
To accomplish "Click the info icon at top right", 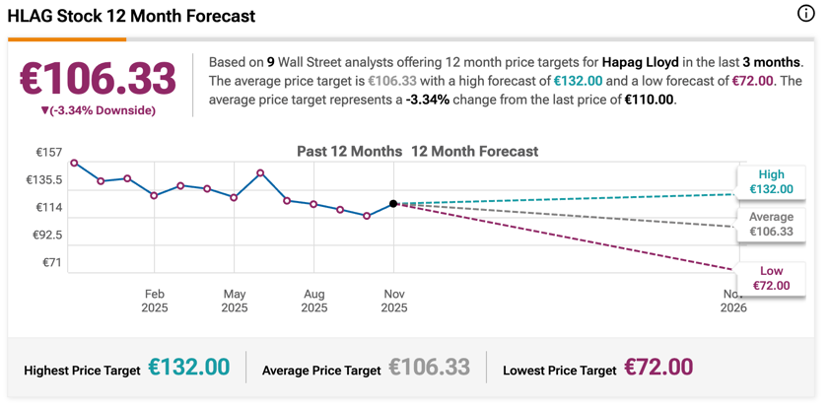I will click(806, 14).
